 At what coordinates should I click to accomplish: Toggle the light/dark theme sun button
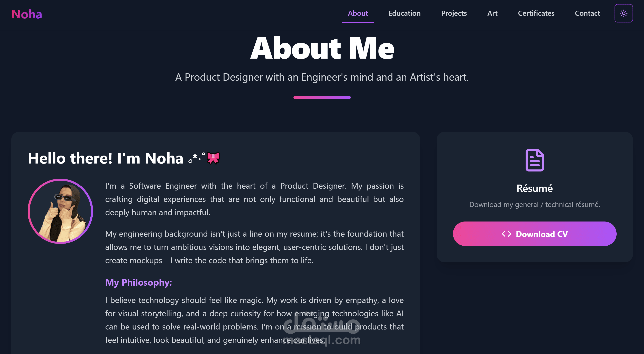[x=624, y=13]
